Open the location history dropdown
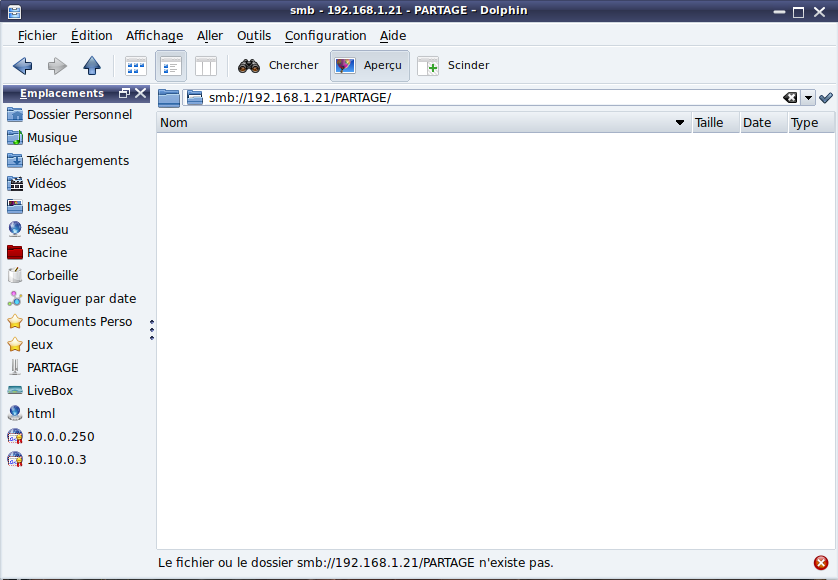Viewport: 838px width, 580px height. (x=808, y=98)
